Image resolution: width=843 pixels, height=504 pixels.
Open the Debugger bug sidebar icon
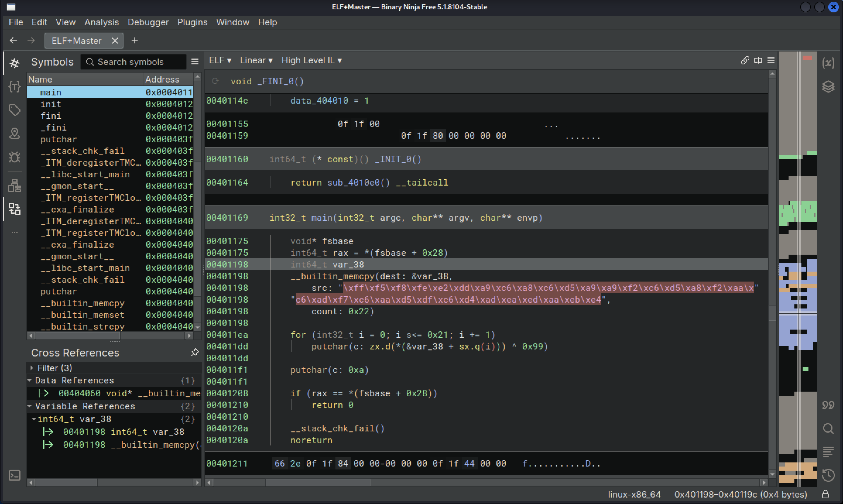point(15,157)
